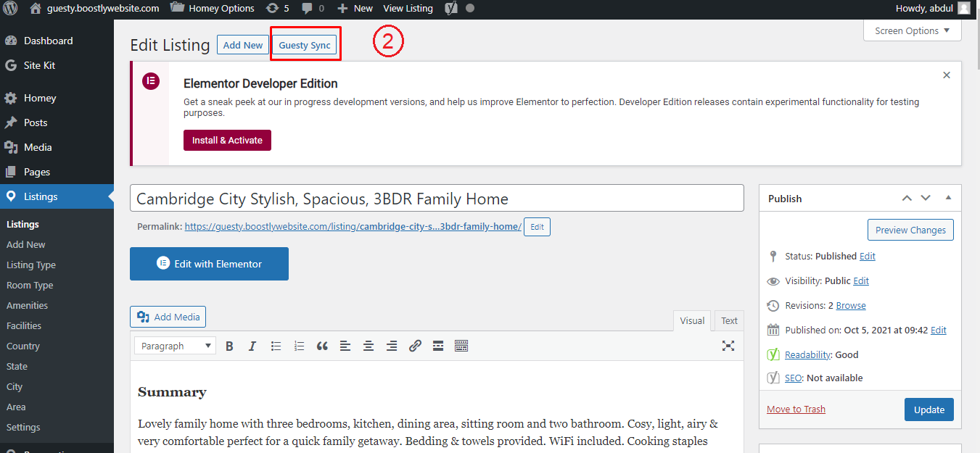980x453 pixels.
Task: Switch to the Visual editor tab
Action: click(x=692, y=320)
